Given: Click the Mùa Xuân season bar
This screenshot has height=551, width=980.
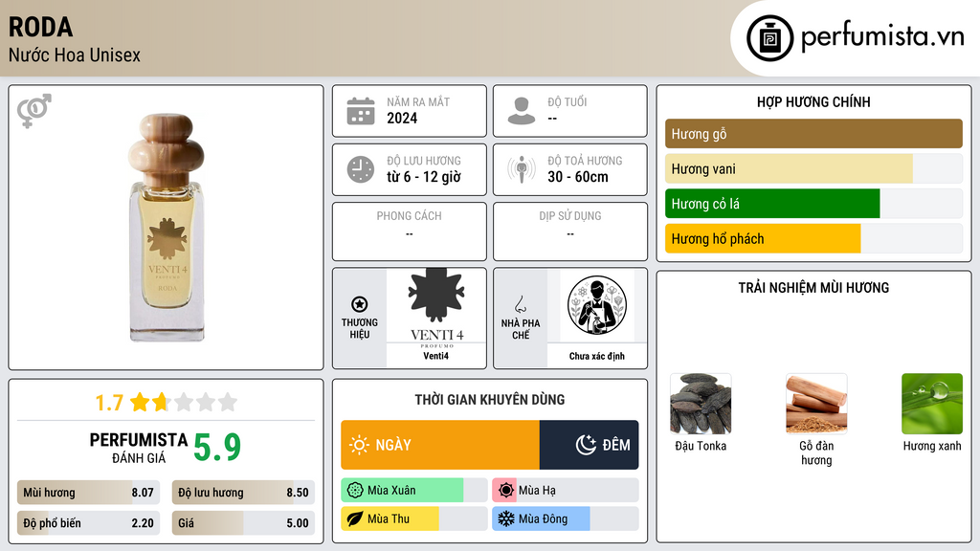Looking at the screenshot, I should [x=413, y=491].
